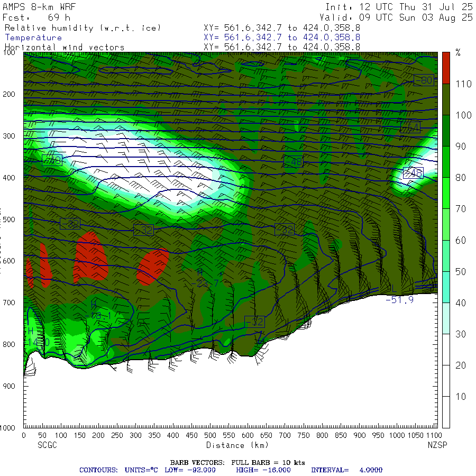The image size is (476, 476).
Task: Click the '1000' pressure axis label
Action: click(x=7, y=428)
